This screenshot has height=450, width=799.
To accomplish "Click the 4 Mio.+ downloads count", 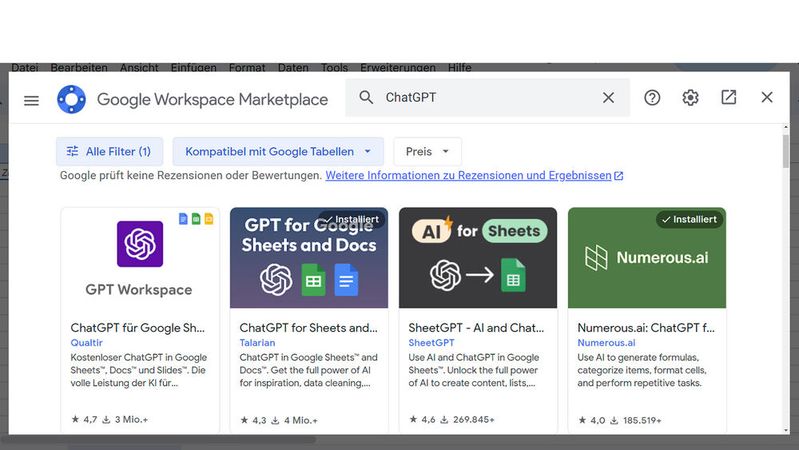I will pyautogui.click(x=295, y=420).
